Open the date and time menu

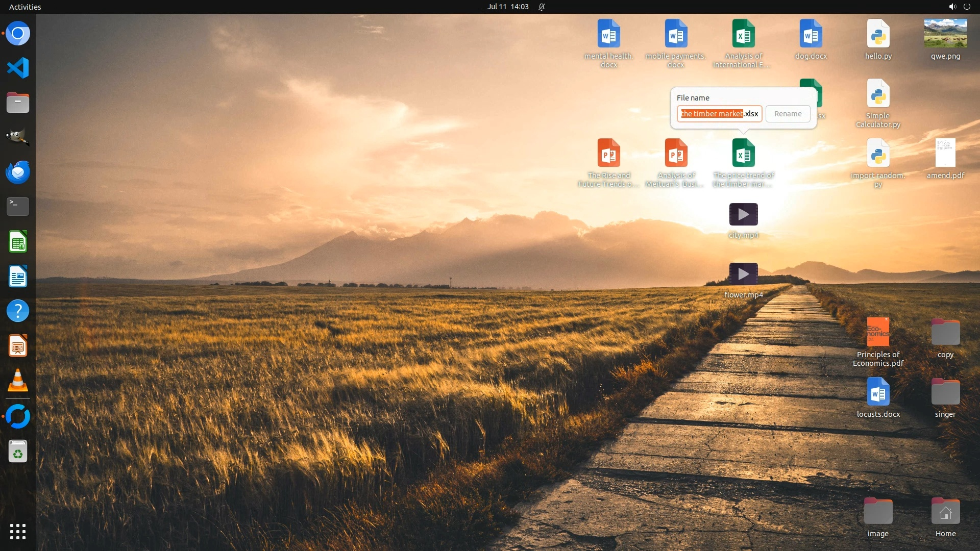(507, 7)
